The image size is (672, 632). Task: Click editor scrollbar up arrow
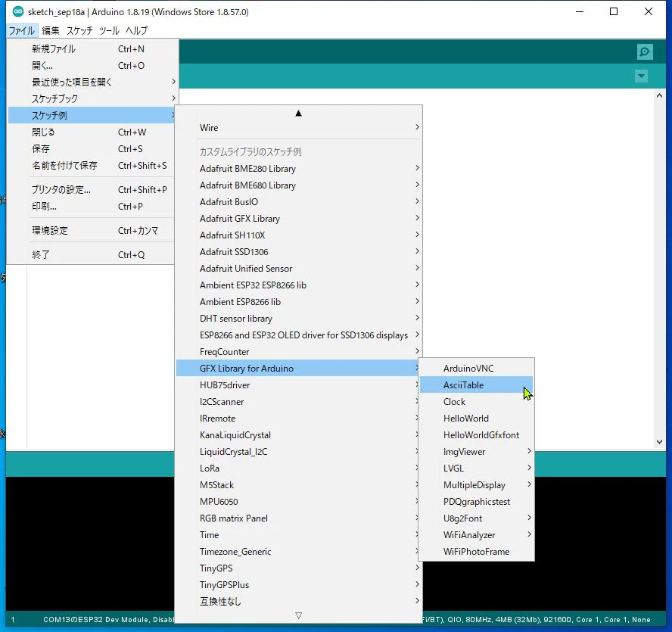[x=659, y=95]
